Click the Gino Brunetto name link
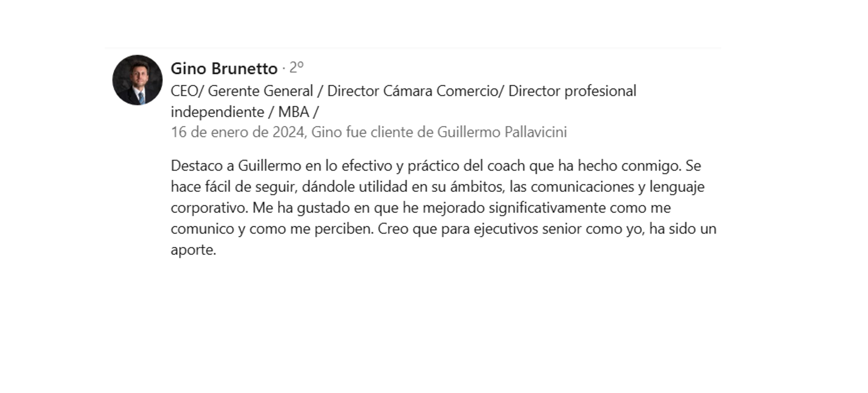Image resolution: width=868 pixels, height=393 pixels. pyautogui.click(x=224, y=69)
